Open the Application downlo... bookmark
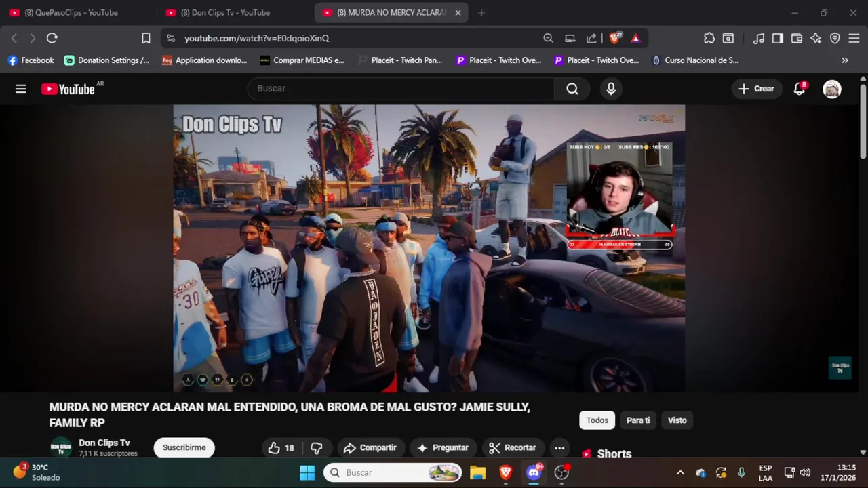The image size is (868, 488). pyautogui.click(x=205, y=60)
